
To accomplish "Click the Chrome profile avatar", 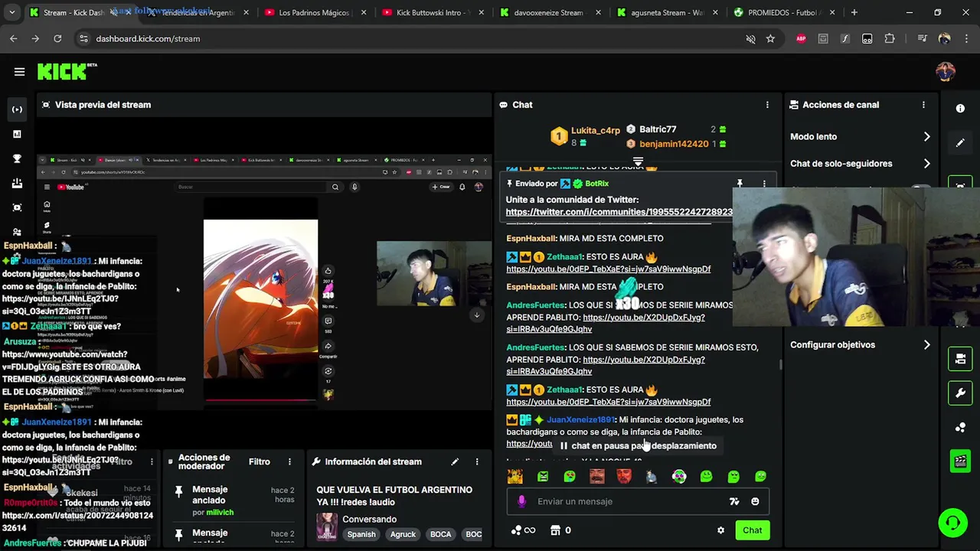I will 944,38.
